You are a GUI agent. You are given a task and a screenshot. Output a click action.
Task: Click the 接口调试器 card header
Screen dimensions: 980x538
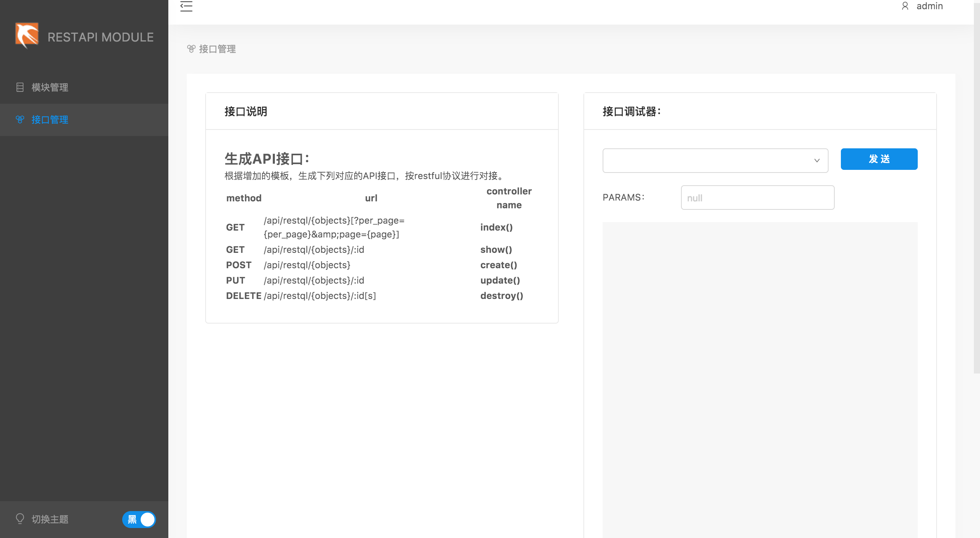click(631, 111)
